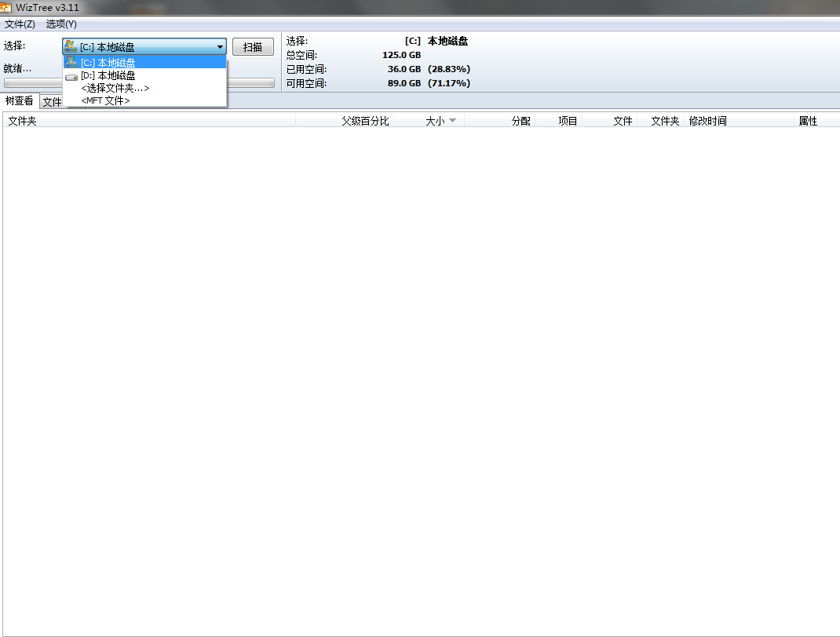840x637 pixels.
Task: Click the 125.0 GB total space value
Action: [401, 55]
